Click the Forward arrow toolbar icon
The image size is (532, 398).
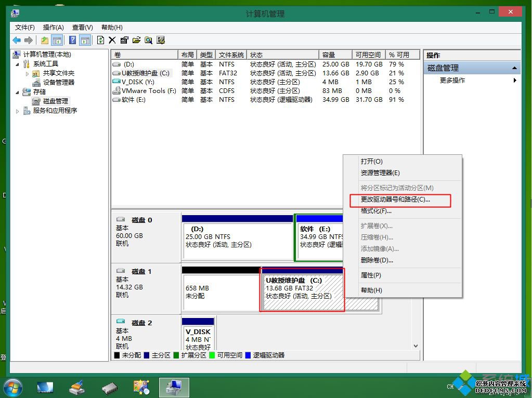29,41
